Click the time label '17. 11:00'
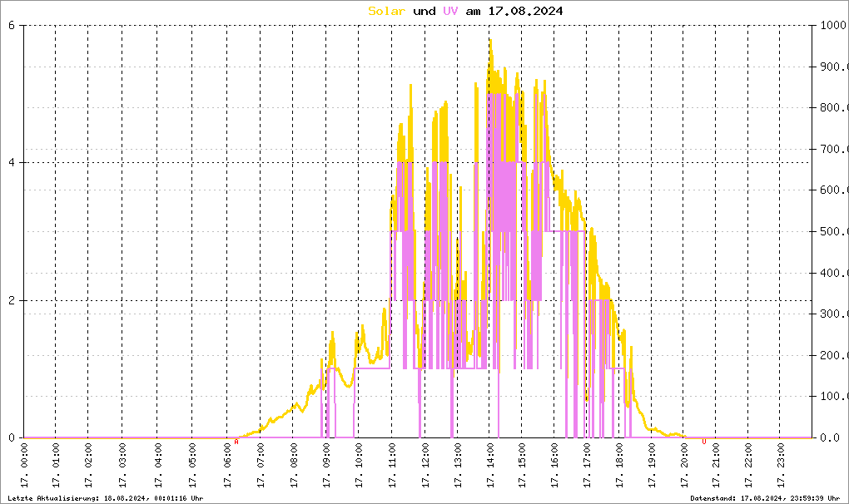 pyautogui.click(x=392, y=465)
